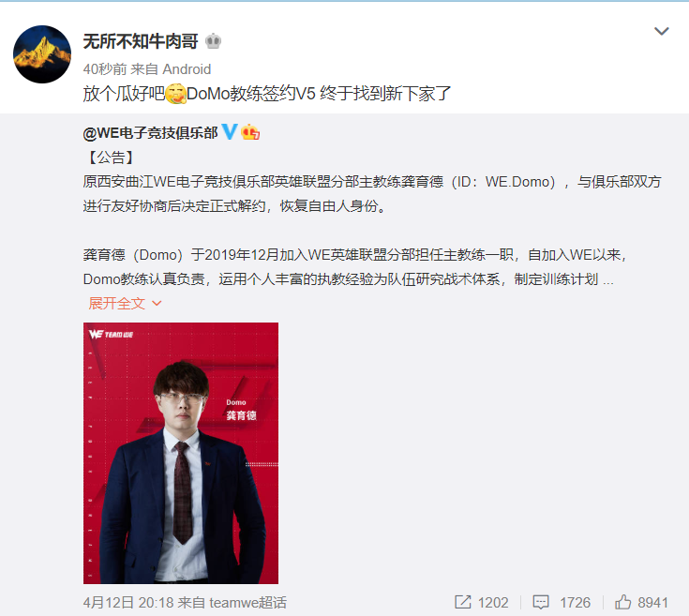Open the Domo coach photo thumbnail

tap(181, 453)
